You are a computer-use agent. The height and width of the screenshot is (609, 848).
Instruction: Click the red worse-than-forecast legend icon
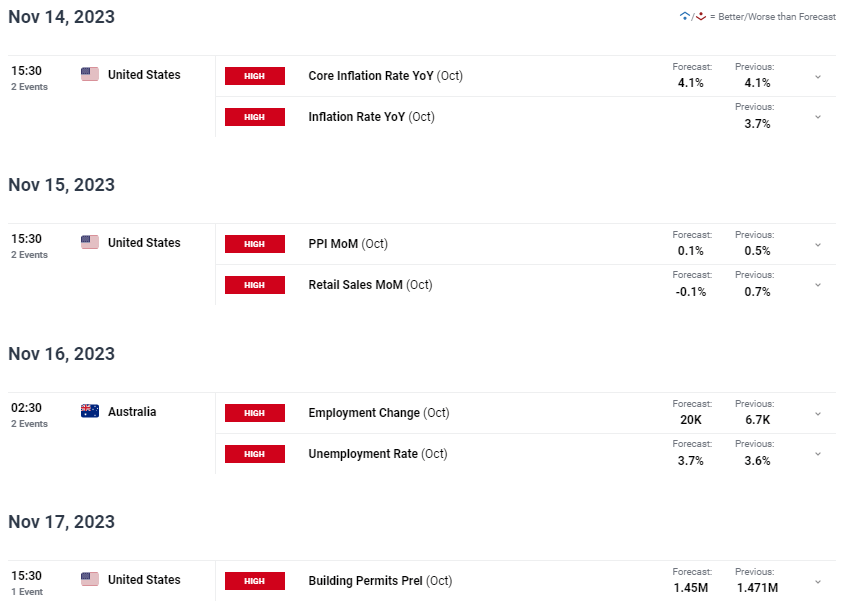tap(701, 16)
